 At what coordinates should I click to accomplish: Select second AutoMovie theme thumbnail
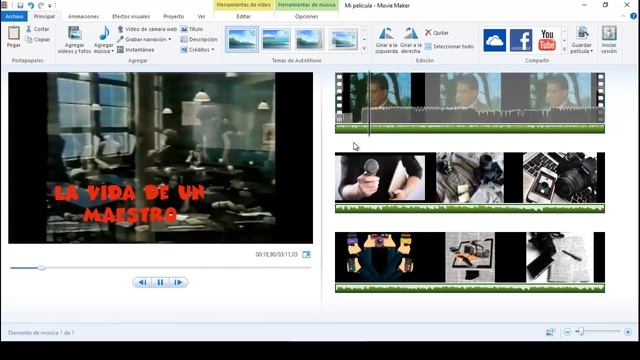pyautogui.click(x=276, y=39)
